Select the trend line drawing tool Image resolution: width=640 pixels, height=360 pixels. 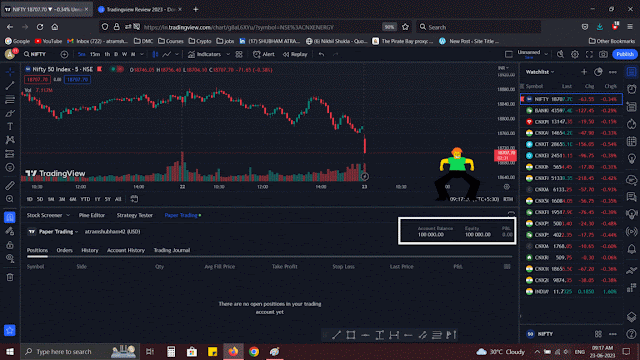point(10,85)
